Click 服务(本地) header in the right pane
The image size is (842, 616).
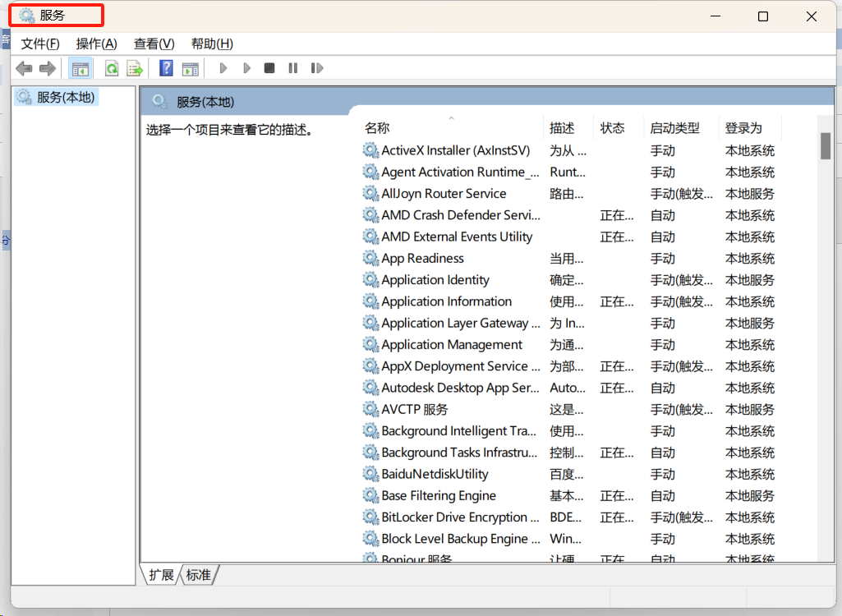205,102
